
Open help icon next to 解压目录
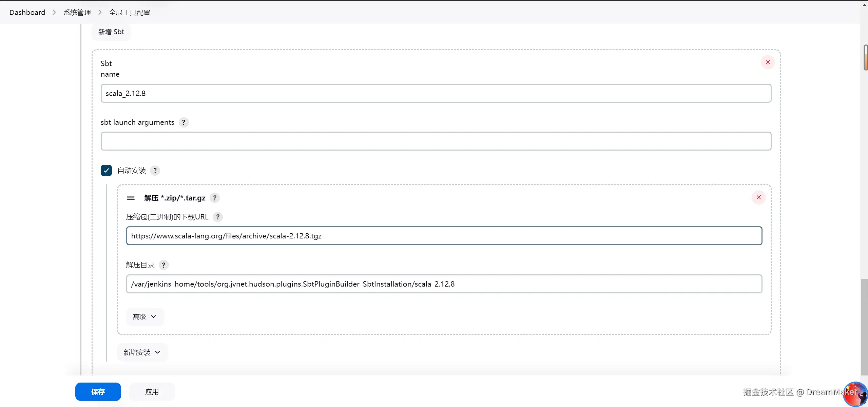163,265
